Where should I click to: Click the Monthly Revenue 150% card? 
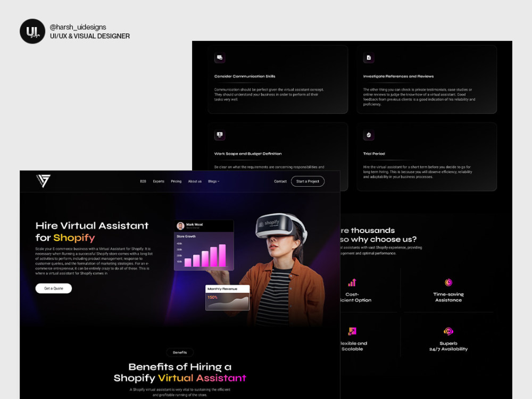point(227,297)
